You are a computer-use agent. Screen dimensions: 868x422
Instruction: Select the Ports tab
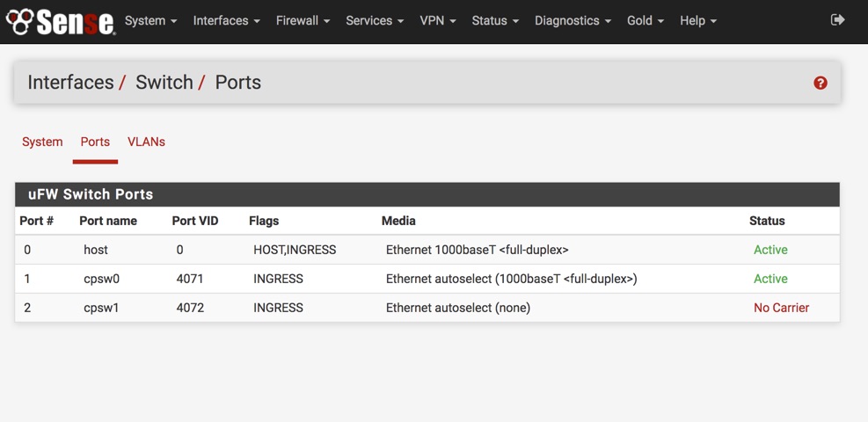[95, 142]
